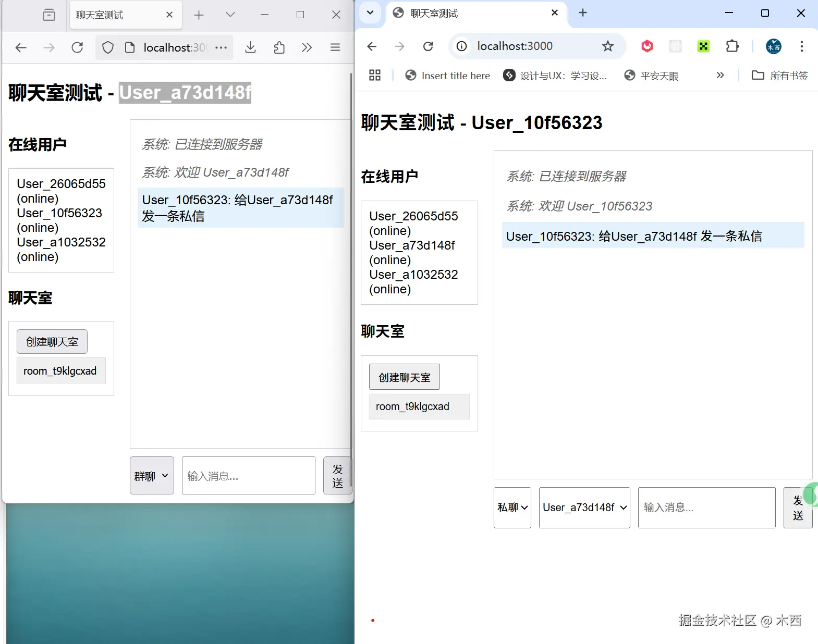Click private message bubble in Firefox chat

(241, 207)
